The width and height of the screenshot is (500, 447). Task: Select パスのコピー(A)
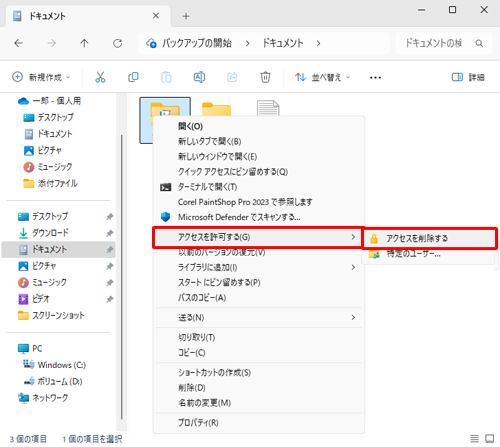pos(259,298)
